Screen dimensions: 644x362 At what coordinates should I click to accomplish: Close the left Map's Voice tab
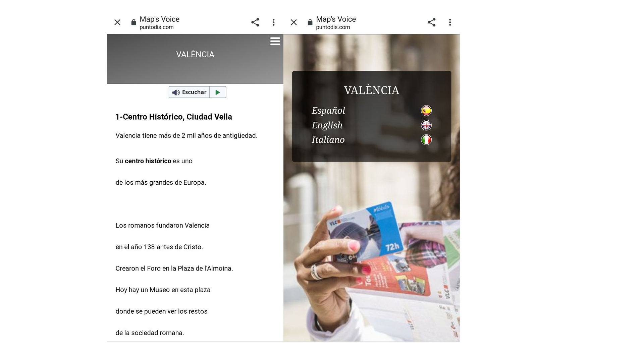pos(117,22)
